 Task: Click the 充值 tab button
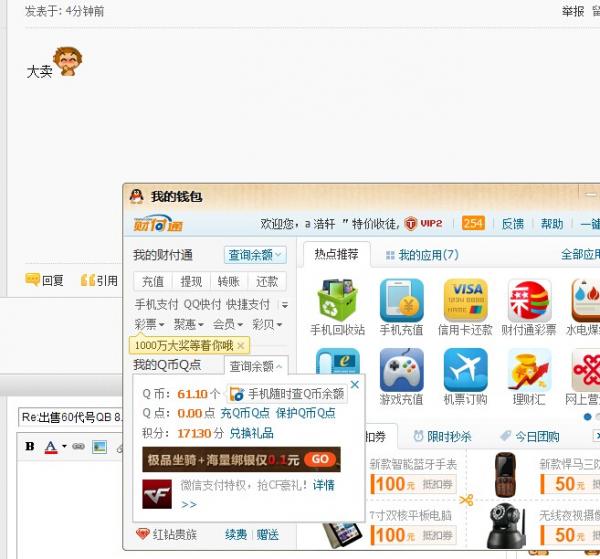click(x=153, y=282)
